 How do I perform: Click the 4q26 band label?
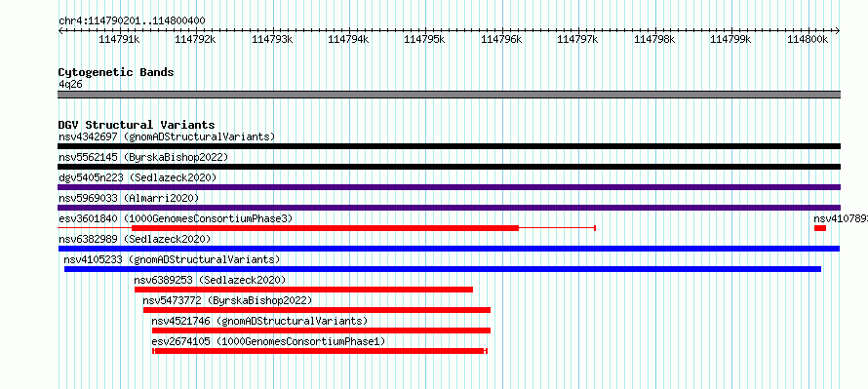(70, 84)
